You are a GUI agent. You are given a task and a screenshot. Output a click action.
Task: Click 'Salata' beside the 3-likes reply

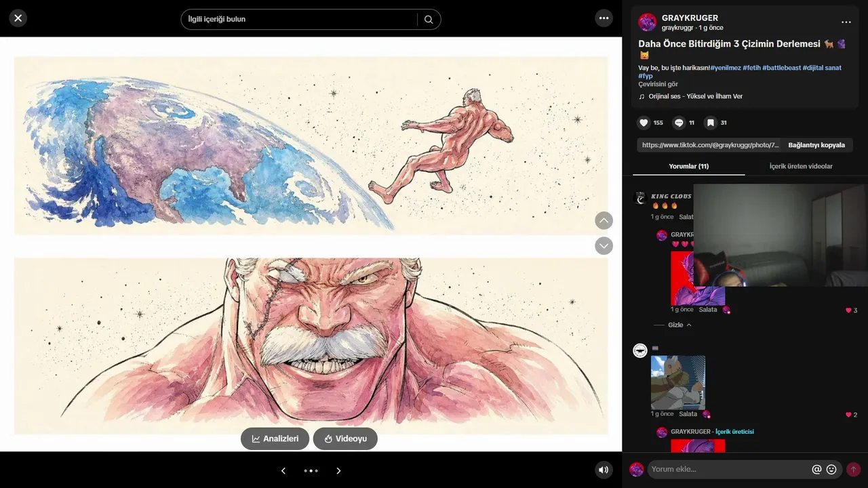[x=707, y=310]
